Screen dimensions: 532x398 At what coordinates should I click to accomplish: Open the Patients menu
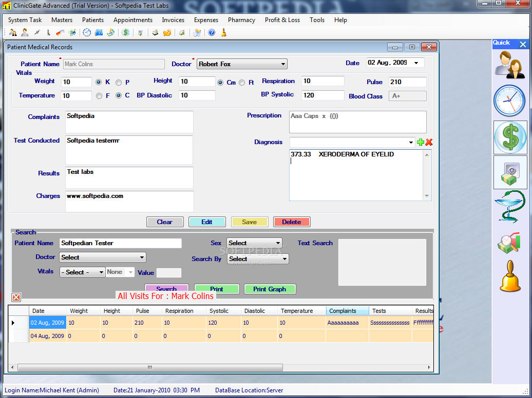tap(92, 20)
